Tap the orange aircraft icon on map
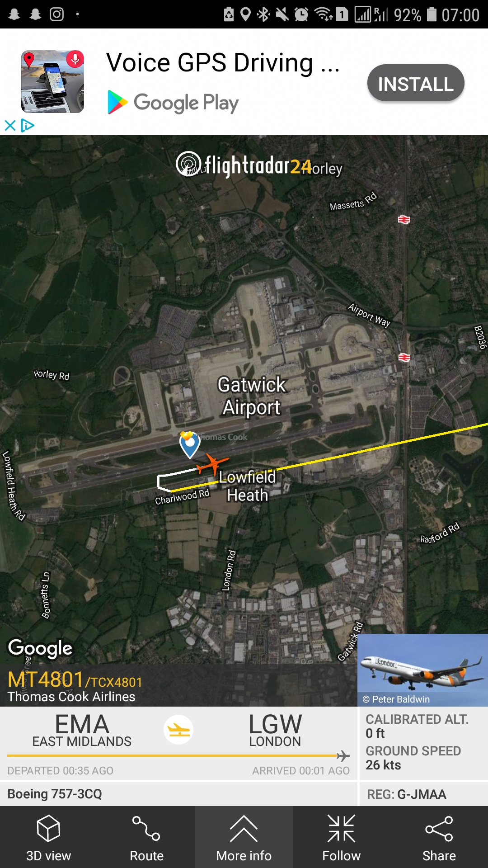Viewport: 488px width, 868px height. click(211, 464)
